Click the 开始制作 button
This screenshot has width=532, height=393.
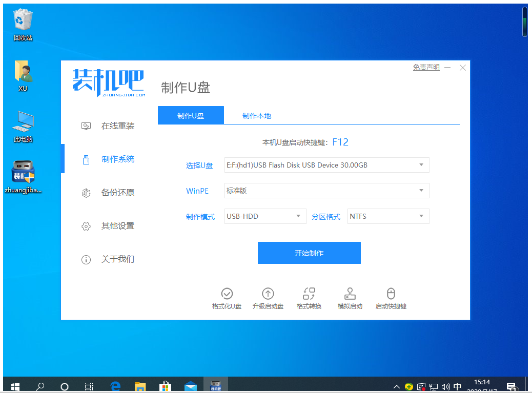tap(309, 253)
